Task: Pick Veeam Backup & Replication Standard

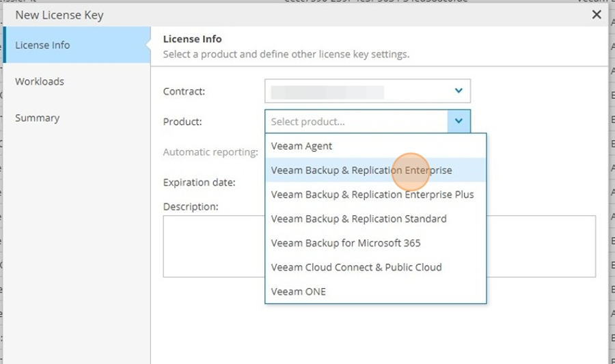Action: coord(376,219)
